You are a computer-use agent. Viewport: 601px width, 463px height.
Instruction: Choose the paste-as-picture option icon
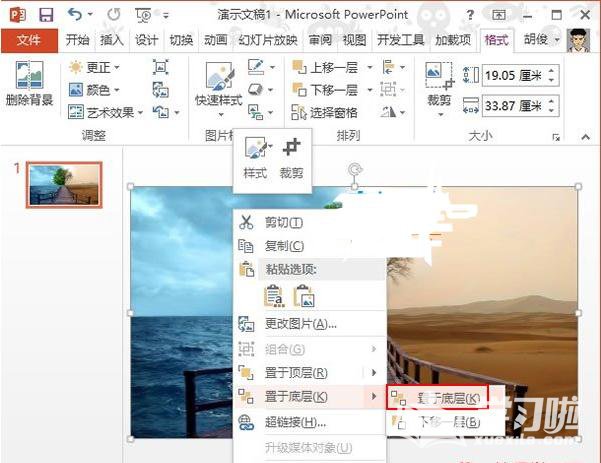pos(304,295)
